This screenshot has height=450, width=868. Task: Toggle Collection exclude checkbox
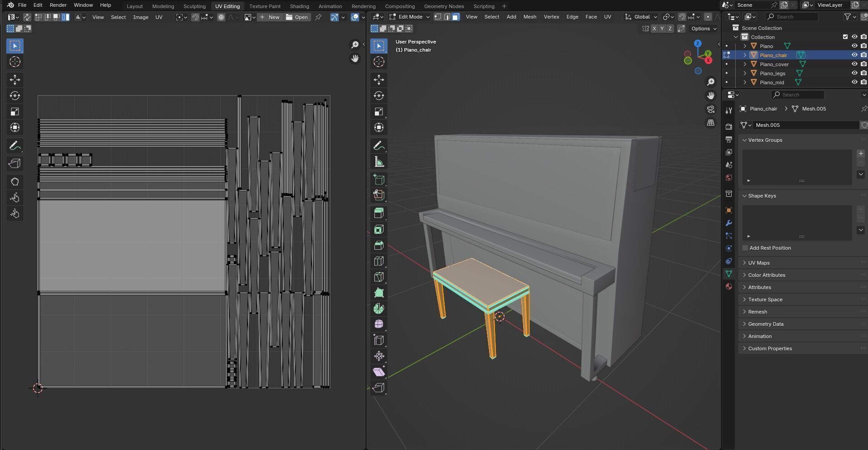coord(845,37)
